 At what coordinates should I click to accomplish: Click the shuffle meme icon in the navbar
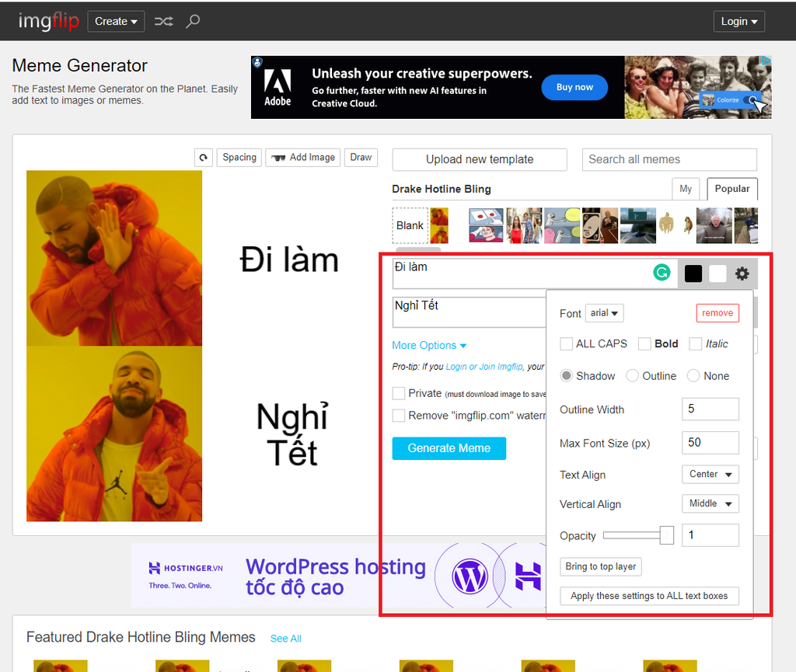click(163, 21)
